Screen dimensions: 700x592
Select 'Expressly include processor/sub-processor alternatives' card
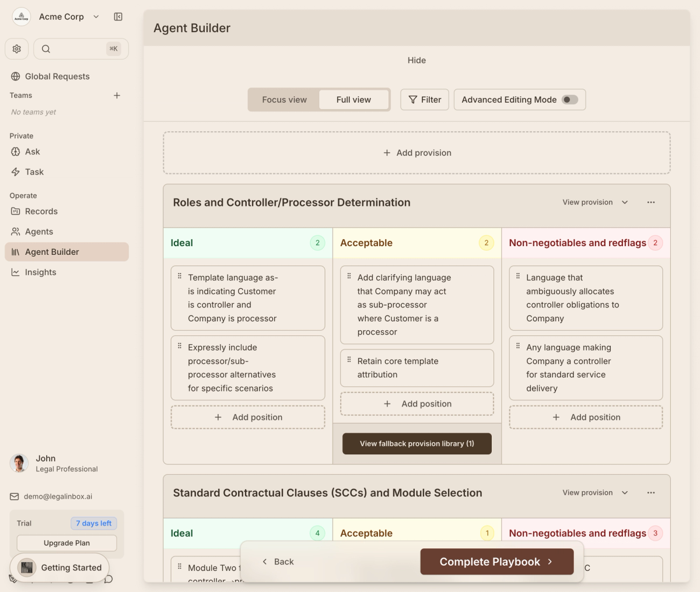248,368
